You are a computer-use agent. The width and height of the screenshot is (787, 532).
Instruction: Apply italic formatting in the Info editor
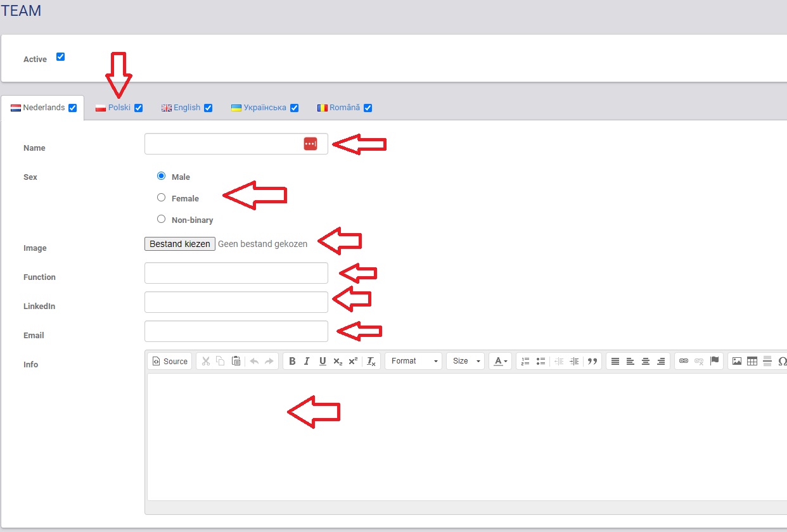pyautogui.click(x=307, y=361)
